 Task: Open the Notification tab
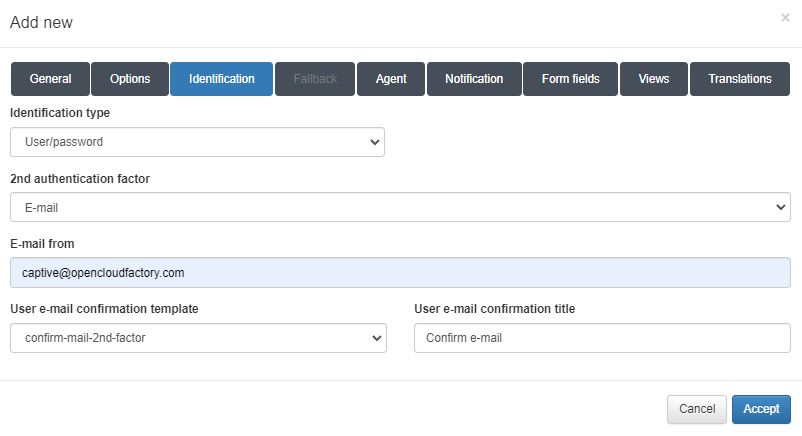[x=474, y=79]
